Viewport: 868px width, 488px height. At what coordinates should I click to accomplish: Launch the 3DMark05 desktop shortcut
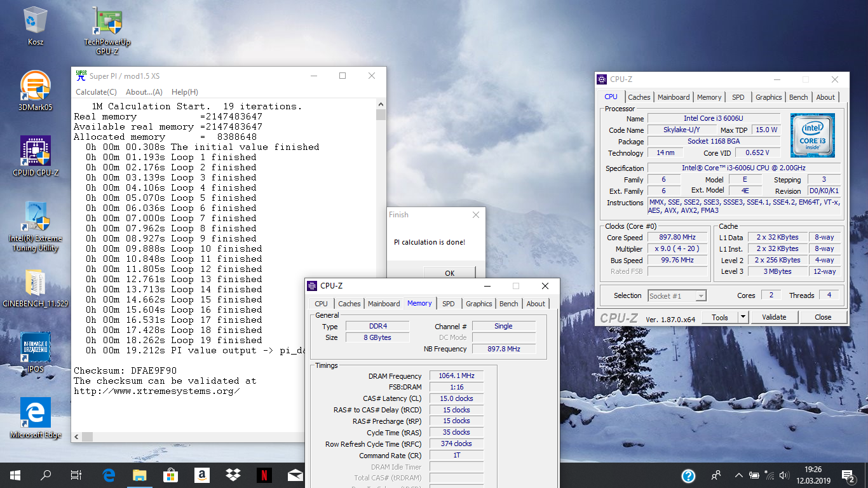pyautogui.click(x=36, y=91)
